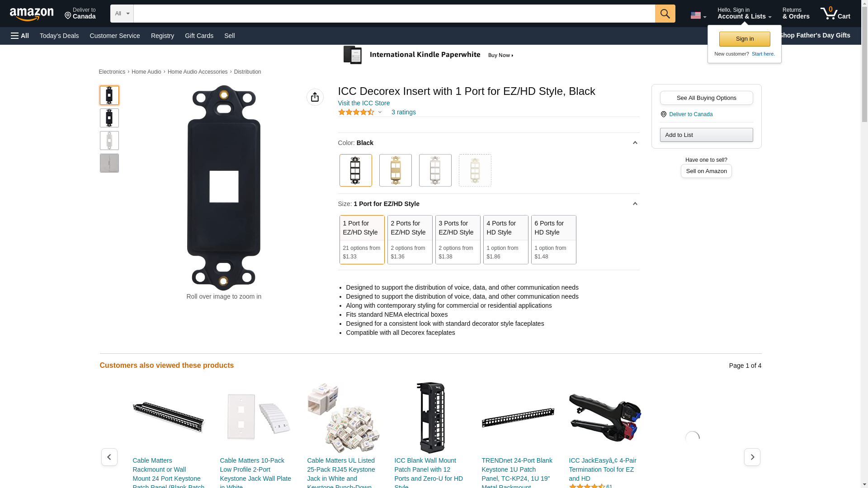Click See All Buying Options button
868x488 pixels.
click(706, 98)
